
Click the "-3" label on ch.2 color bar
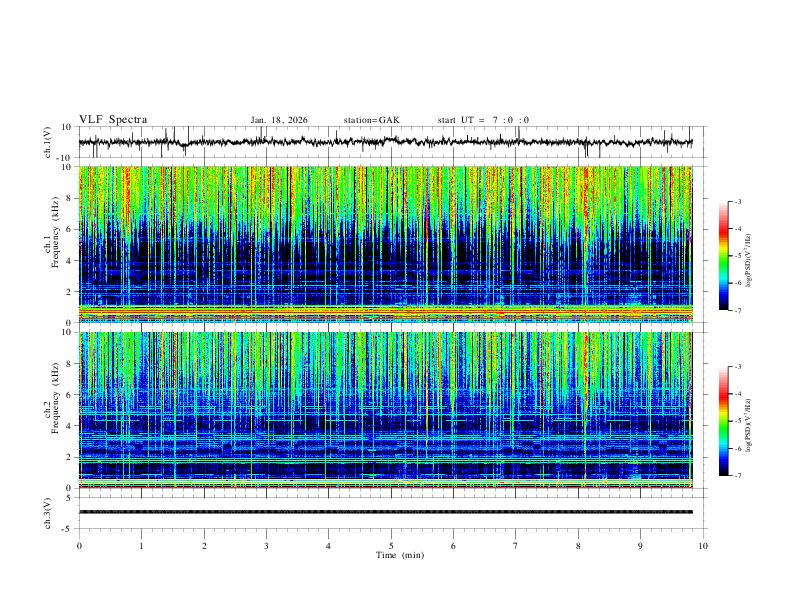click(737, 367)
